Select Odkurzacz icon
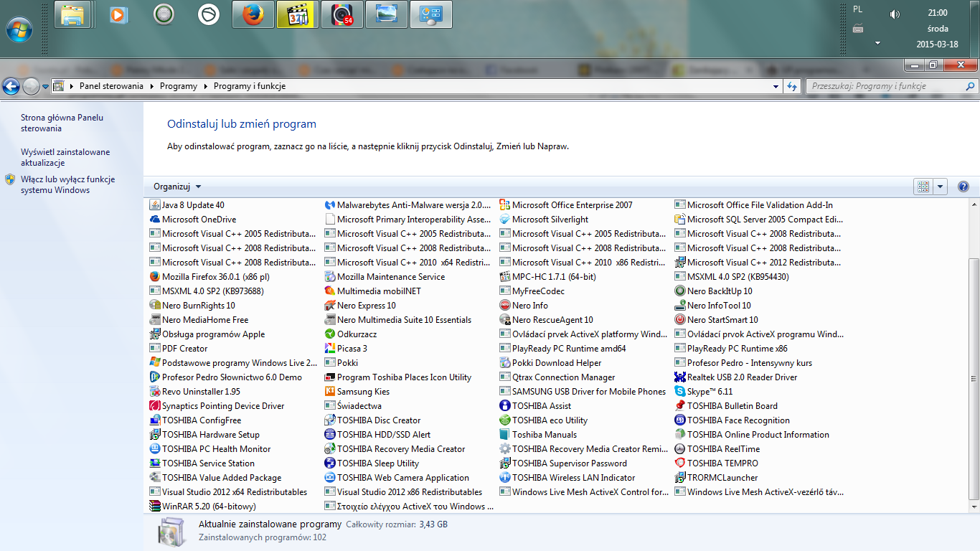 tap(330, 334)
